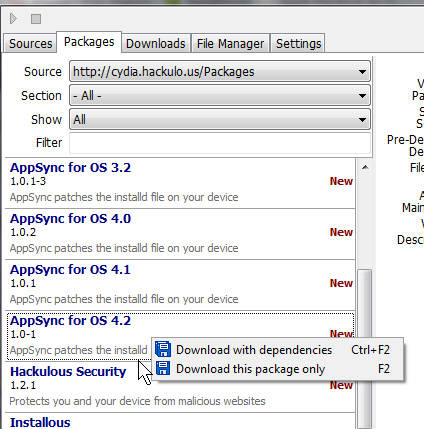Click the play arrow toolbar icon
The height and width of the screenshot is (429, 424).
click(x=13, y=19)
